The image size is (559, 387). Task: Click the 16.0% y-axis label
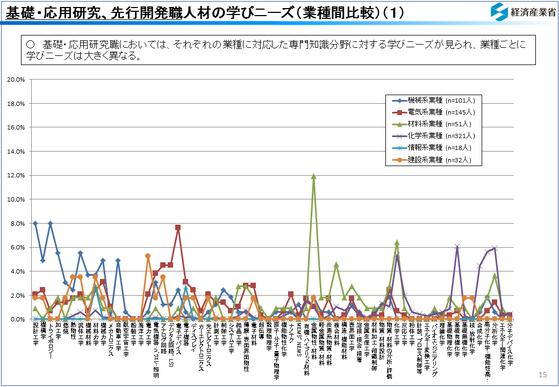click(x=16, y=128)
